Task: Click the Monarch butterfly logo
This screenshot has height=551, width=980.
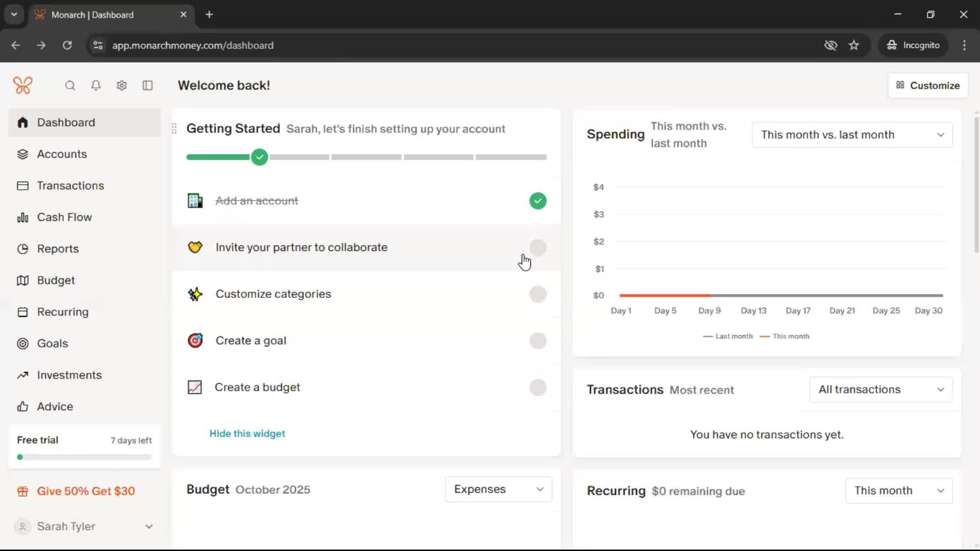Action: (x=23, y=85)
